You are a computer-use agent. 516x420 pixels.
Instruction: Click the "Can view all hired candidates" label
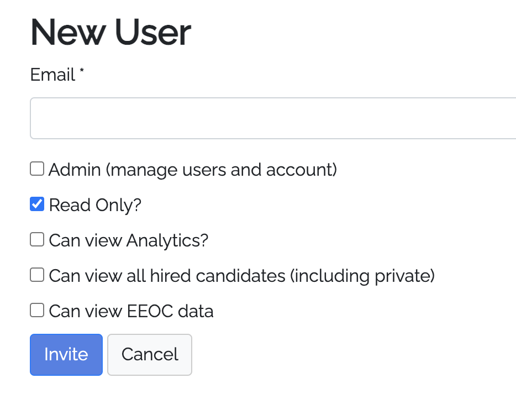pyautogui.click(x=241, y=276)
